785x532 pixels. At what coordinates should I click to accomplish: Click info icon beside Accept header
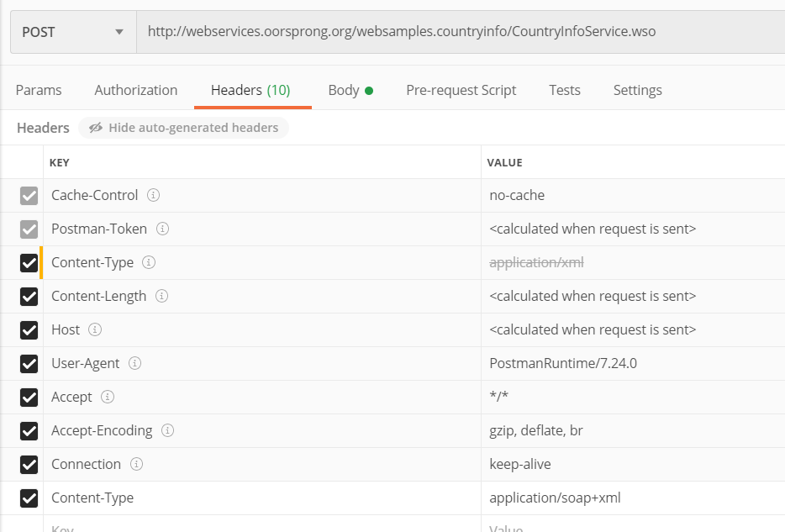tap(108, 397)
